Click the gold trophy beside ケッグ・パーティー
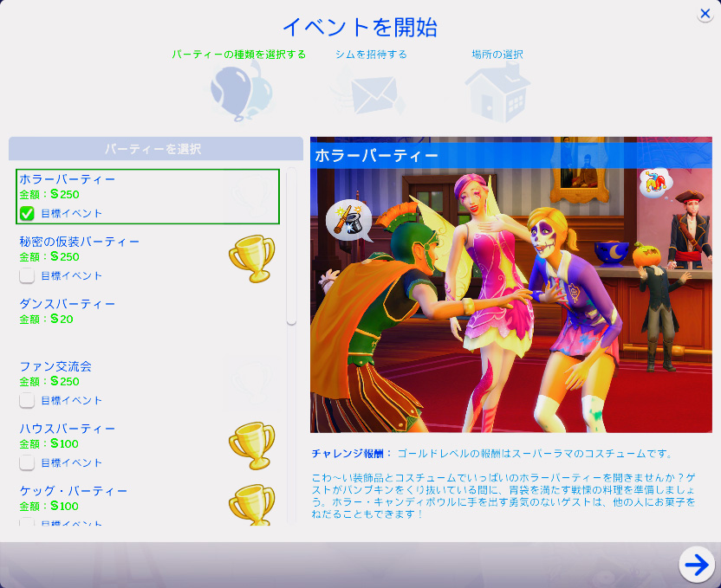Viewport: 721px width, 588px height. pyautogui.click(x=251, y=503)
